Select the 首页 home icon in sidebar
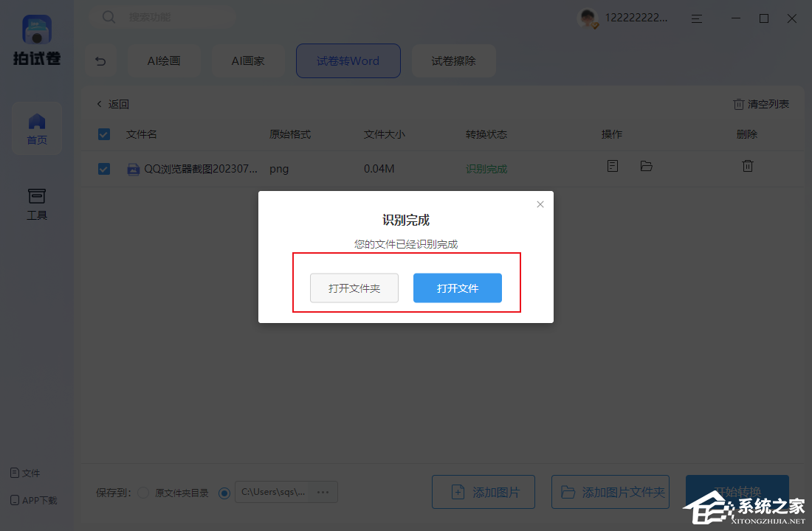This screenshot has width=812, height=531. pyautogui.click(x=36, y=122)
